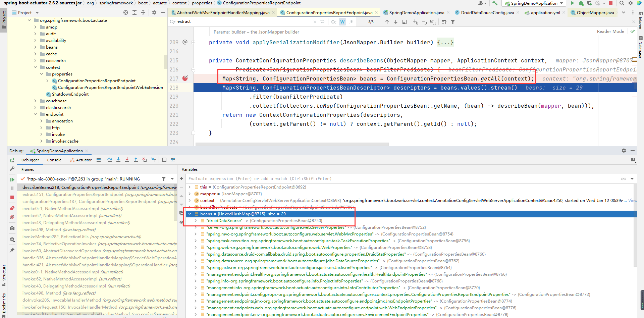This screenshot has height=318, width=644.
Task: Expand the amqp package folder
Action: (35, 27)
